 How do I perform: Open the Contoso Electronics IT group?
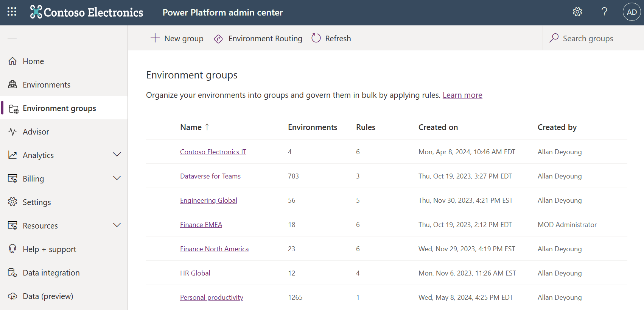click(213, 152)
